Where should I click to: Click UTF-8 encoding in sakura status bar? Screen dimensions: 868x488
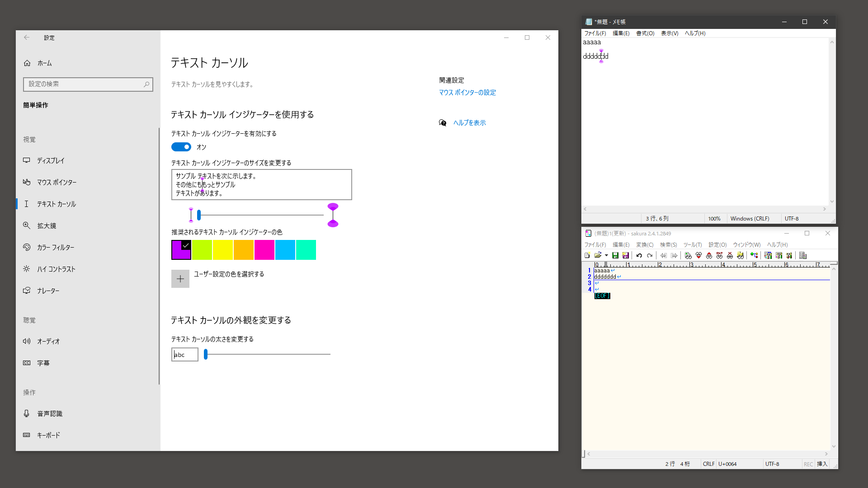coord(772,464)
